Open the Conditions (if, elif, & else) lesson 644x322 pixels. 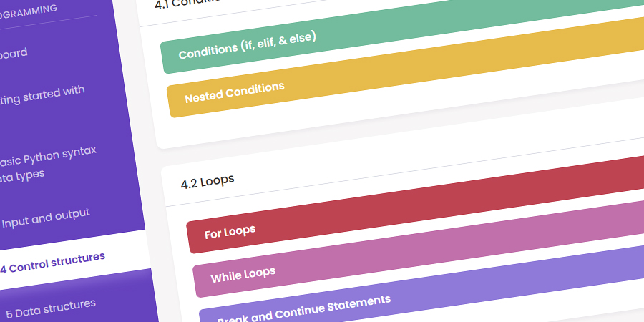(x=247, y=45)
